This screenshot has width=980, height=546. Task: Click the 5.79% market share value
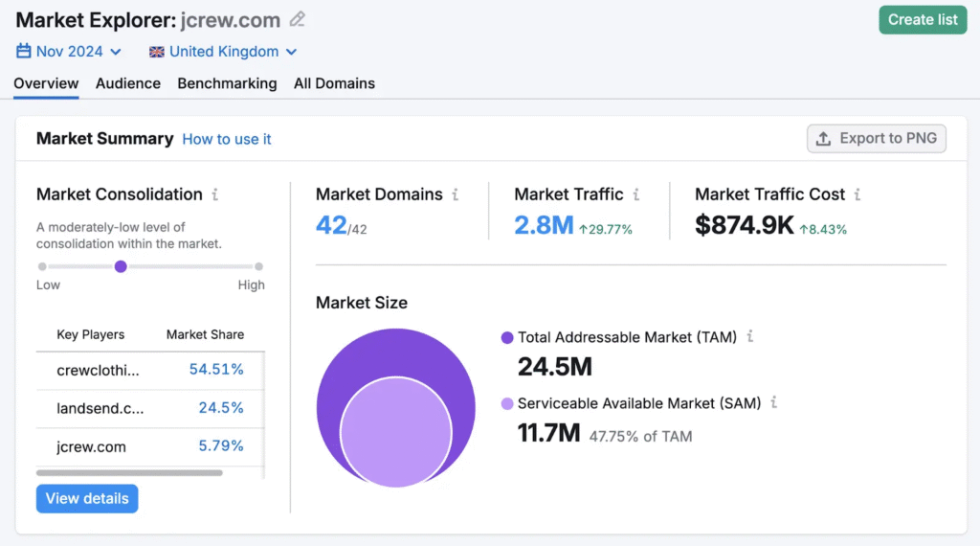pos(221,446)
